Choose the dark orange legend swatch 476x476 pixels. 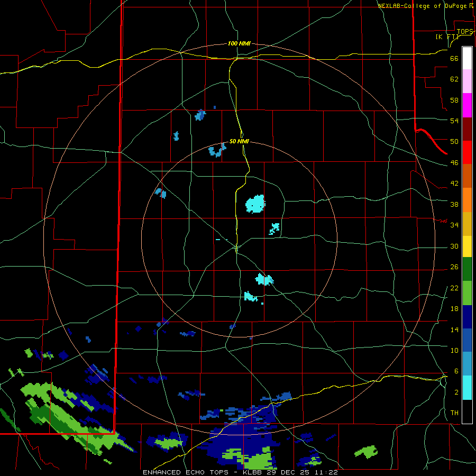tap(467, 176)
